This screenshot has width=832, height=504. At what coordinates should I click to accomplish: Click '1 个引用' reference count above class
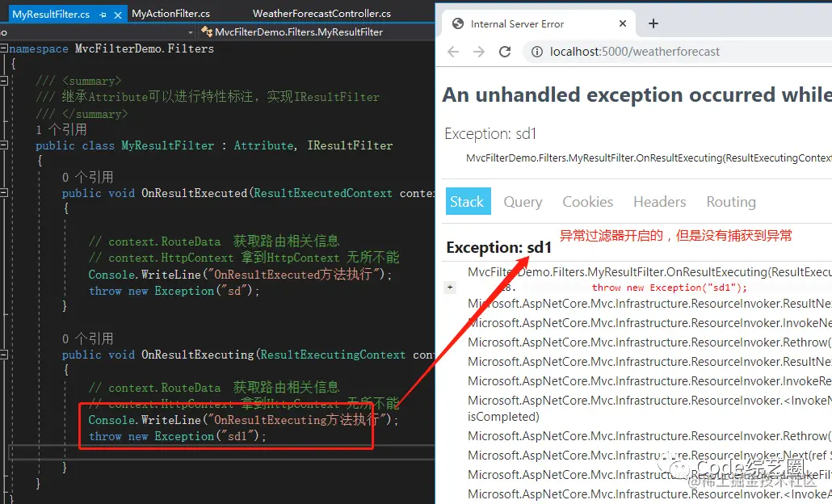(x=61, y=129)
